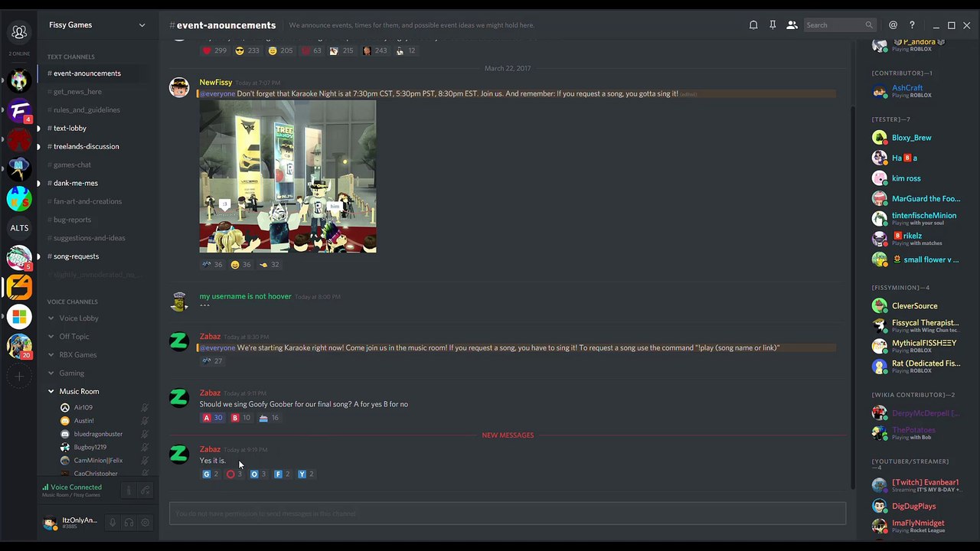Toggle headphones deafen in user panel
This screenshot has width=980, height=551.
(129, 523)
